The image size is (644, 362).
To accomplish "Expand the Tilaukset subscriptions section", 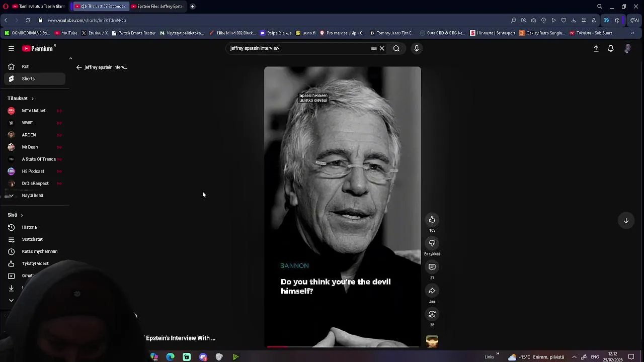I will [21, 99].
